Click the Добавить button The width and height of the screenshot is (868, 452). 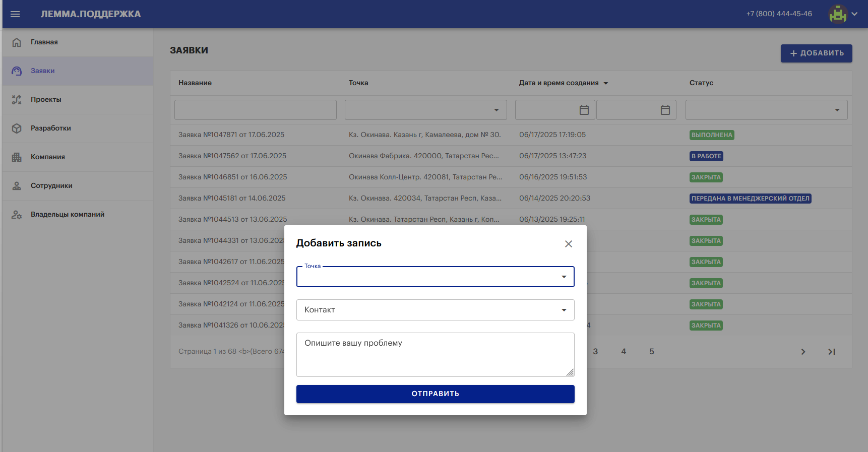pos(816,53)
